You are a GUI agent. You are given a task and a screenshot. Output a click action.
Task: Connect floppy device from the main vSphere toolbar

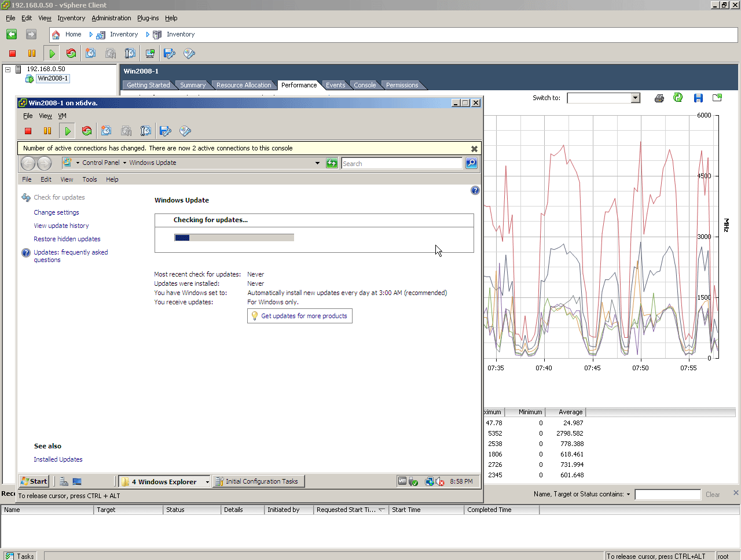coord(170,53)
